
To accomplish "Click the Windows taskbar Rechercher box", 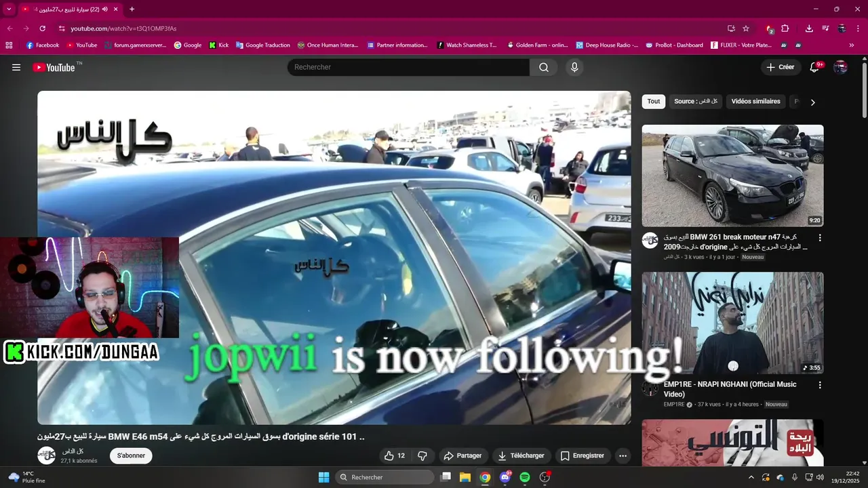I will click(x=384, y=477).
